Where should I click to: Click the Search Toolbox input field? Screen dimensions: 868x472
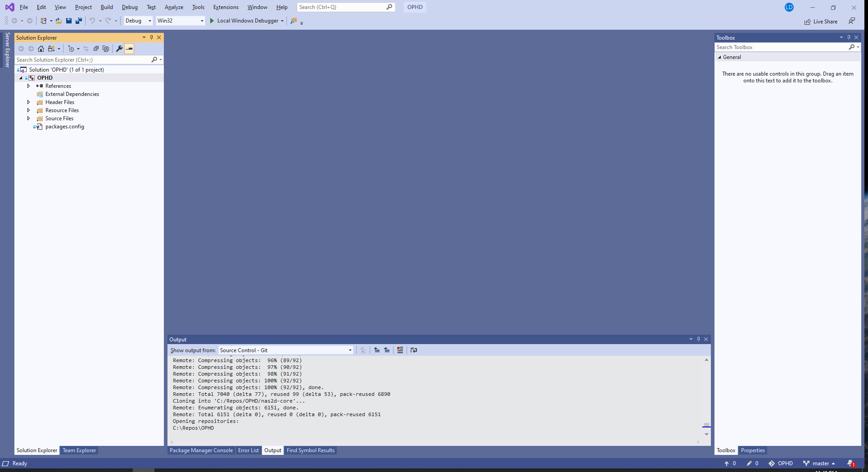coord(782,47)
